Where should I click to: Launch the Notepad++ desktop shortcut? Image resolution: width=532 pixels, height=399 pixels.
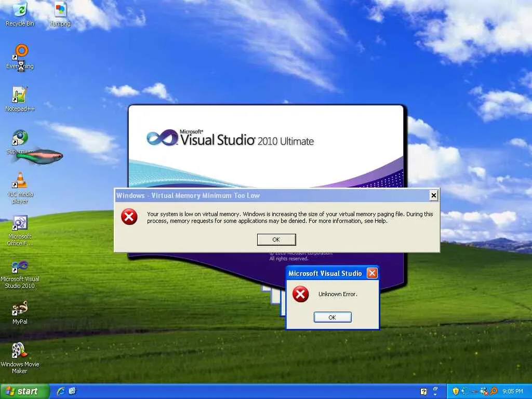20,99
